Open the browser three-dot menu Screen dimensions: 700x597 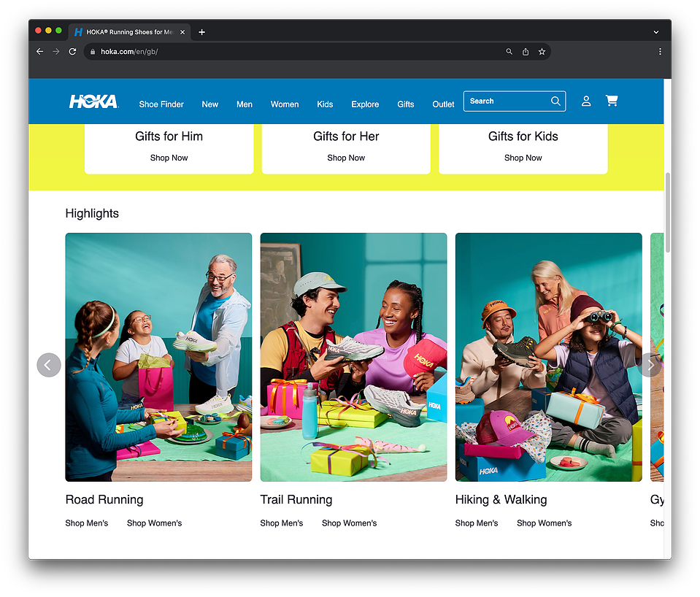(660, 52)
